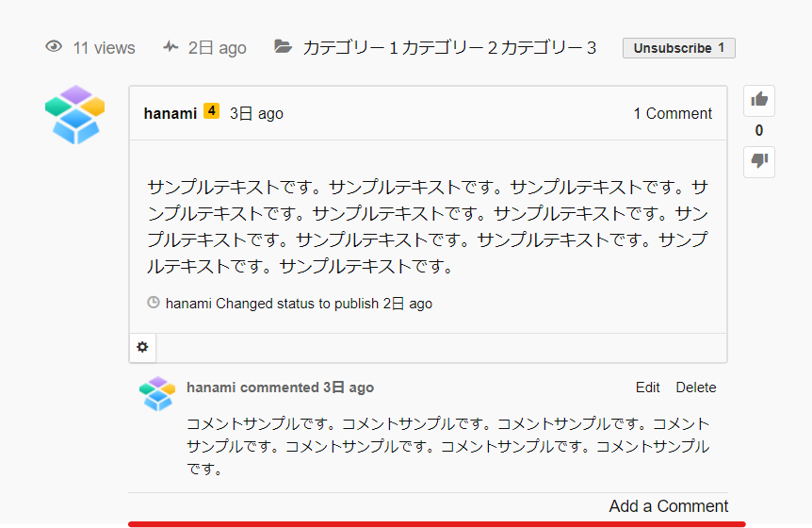
Task: Click the eye views icon
Action: pyautogui.click(x=54, y=47)
